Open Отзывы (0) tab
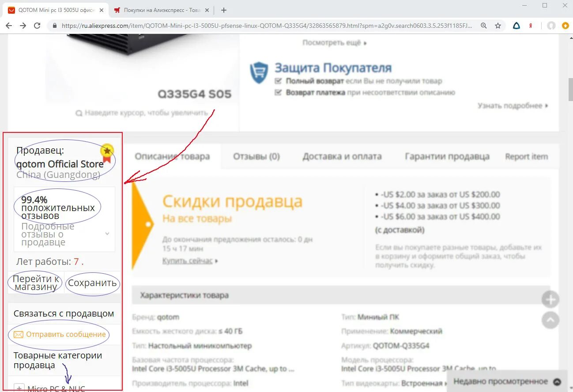 point(256,156)
